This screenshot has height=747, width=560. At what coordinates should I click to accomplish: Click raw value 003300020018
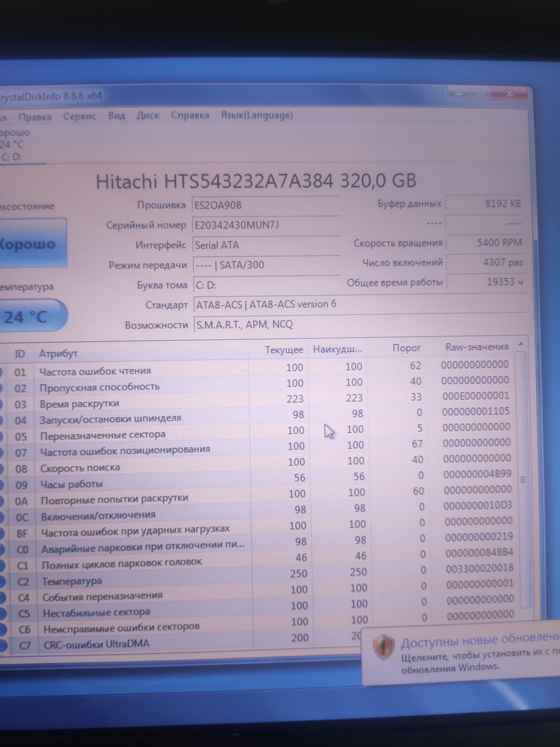(x=480, y=568)
